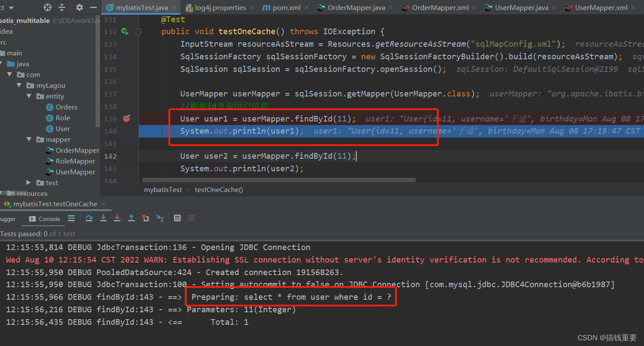The image size is (644, 346).
Task: Switch to UserMapper.java tab
Action: [x=521, y=8]
